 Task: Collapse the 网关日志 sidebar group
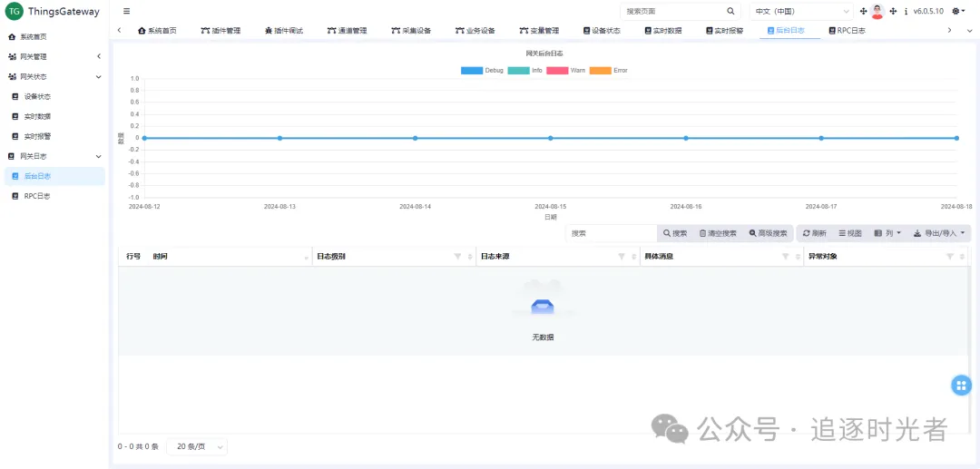pyautogui.click(x=54, y=156)
